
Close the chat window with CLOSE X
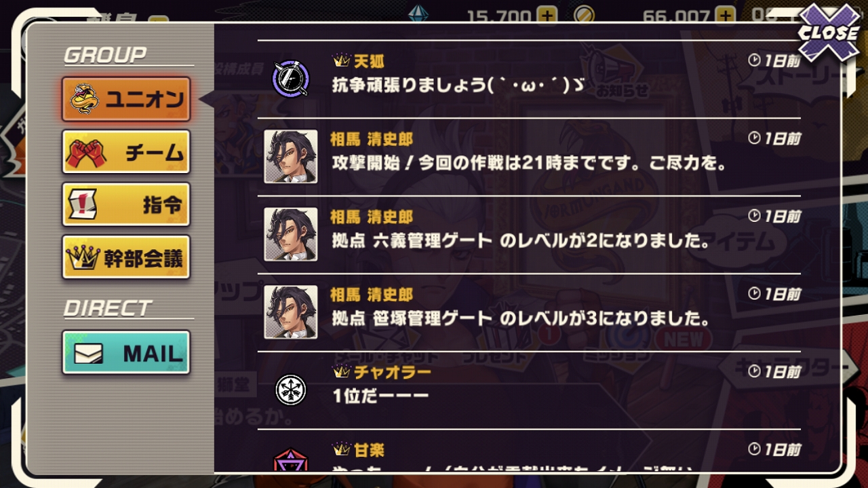tap(827, 31)
